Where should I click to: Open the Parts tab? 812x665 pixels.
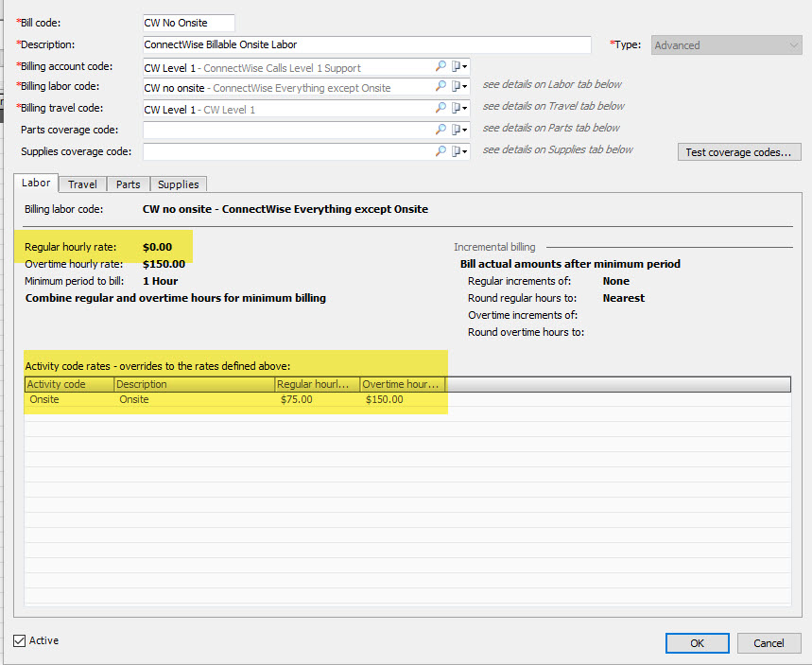click(x=128, y=184)
